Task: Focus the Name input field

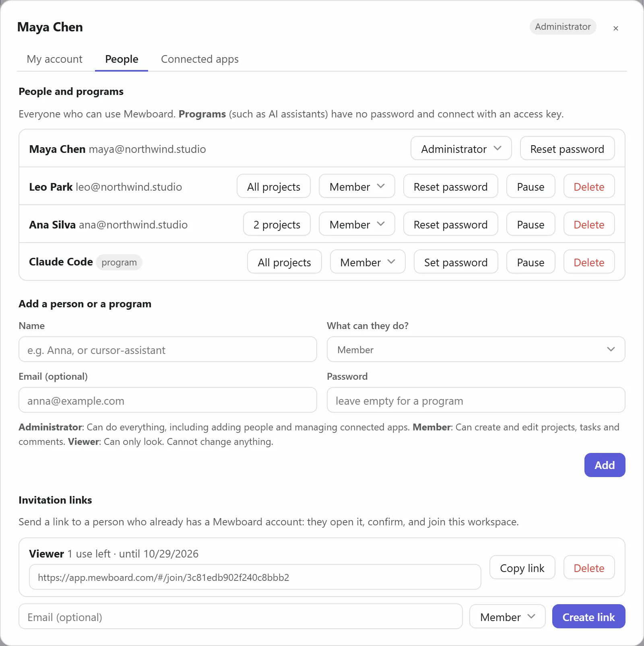Action: pos(167,350)
